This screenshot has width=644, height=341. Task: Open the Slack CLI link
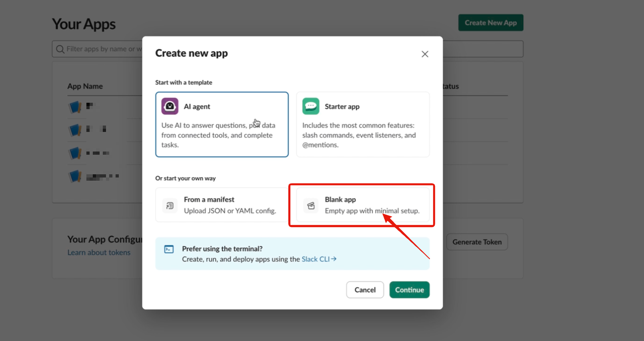[x=319, y=259]
